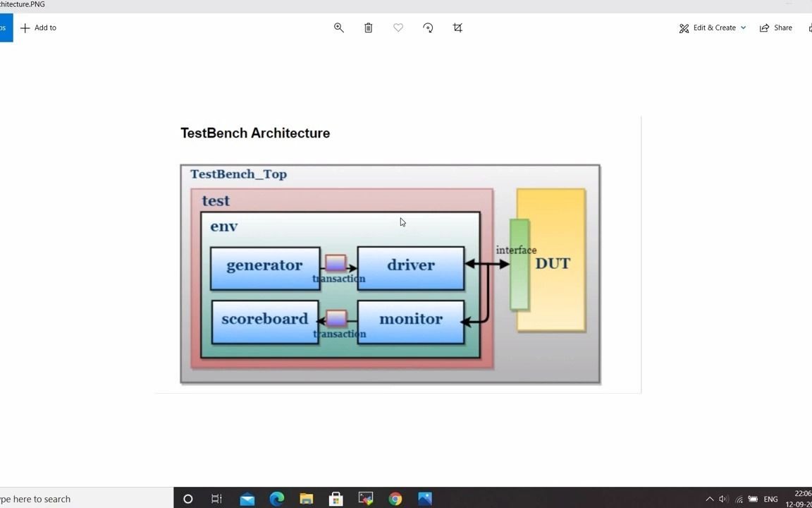Click Add to button
The width and height of the screenshot is (812, 508).
click(x=38, y=28)
